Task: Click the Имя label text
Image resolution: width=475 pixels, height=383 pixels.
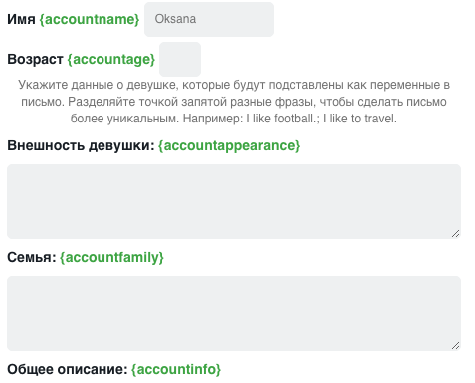Action: click(21, 19)
